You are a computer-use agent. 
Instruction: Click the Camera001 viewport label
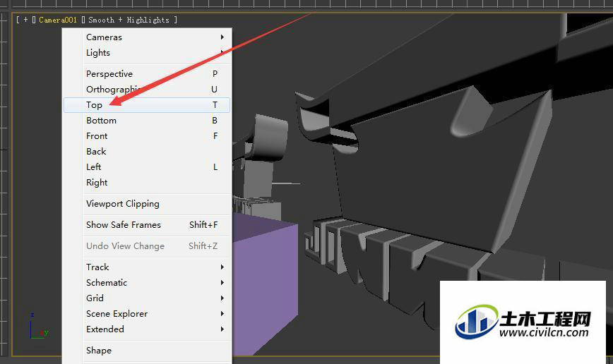pos(58,20)
